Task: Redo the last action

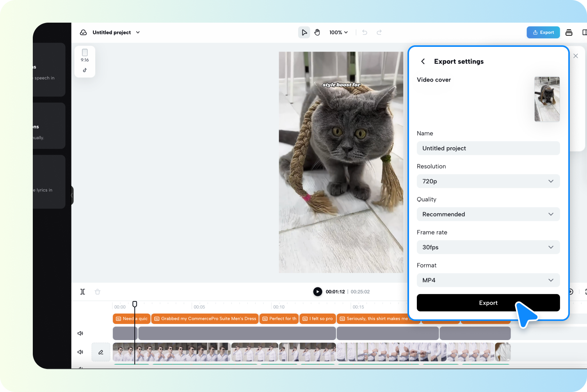Action: click(x=379, y=32)
